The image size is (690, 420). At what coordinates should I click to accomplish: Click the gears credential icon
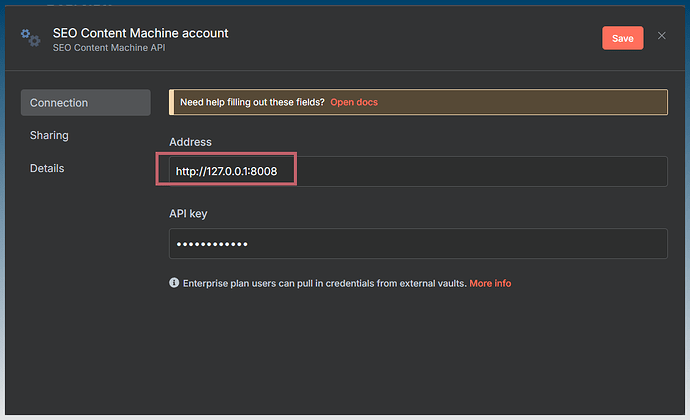tap(30, 38)
